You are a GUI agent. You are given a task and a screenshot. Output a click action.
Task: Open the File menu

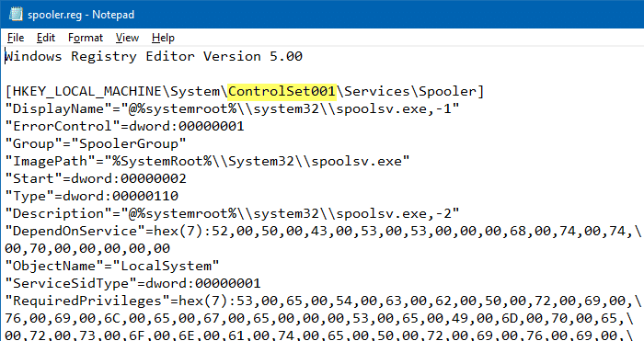pos(16,38)
